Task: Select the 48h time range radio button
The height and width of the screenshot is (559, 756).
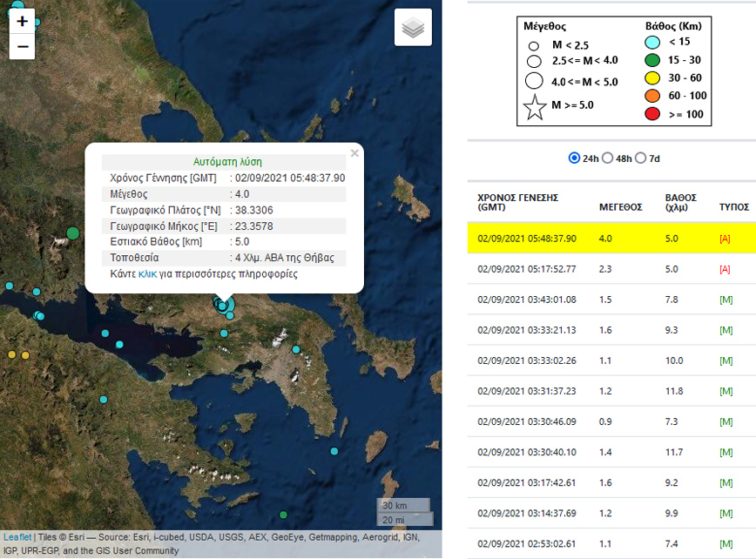Action: [608, 158]
